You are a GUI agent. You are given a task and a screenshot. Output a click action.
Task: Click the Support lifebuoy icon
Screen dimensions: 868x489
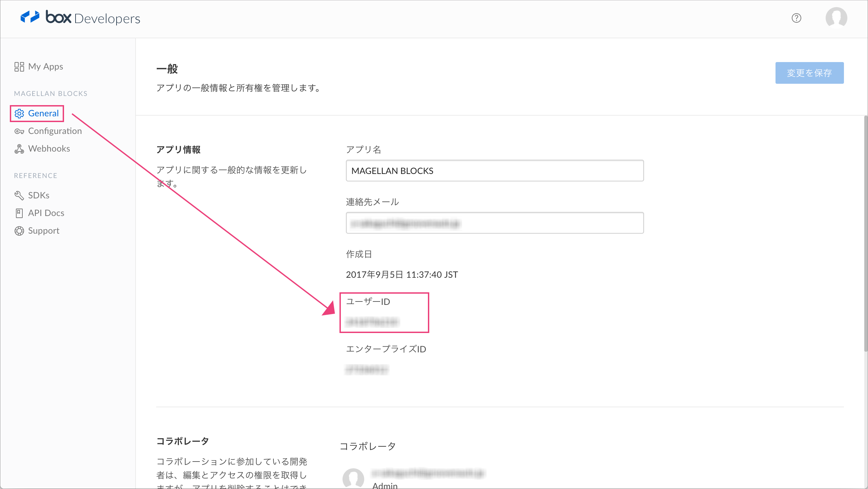coord(19,231)
